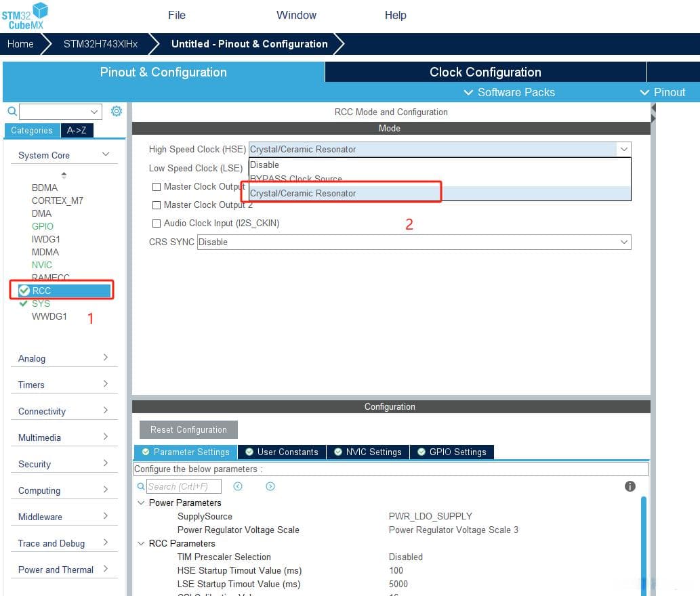The height and width of the screenshot is (596, 700).
Task: Open the settings gear icon beside the search box
Action: [x=117, y=111]
